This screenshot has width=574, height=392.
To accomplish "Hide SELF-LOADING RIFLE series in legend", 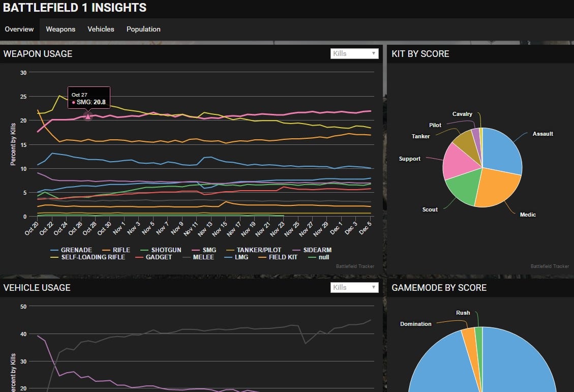I will point(90,257).
